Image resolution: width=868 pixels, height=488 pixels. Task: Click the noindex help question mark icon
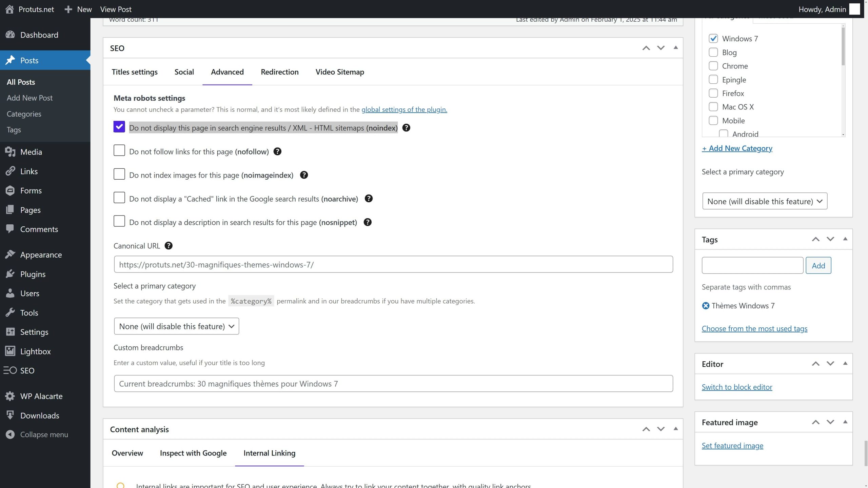(406, 128)
